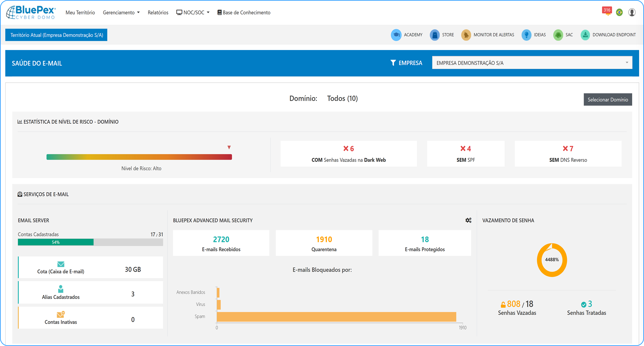Click the red risk level marker triangle

pos(229,147)
